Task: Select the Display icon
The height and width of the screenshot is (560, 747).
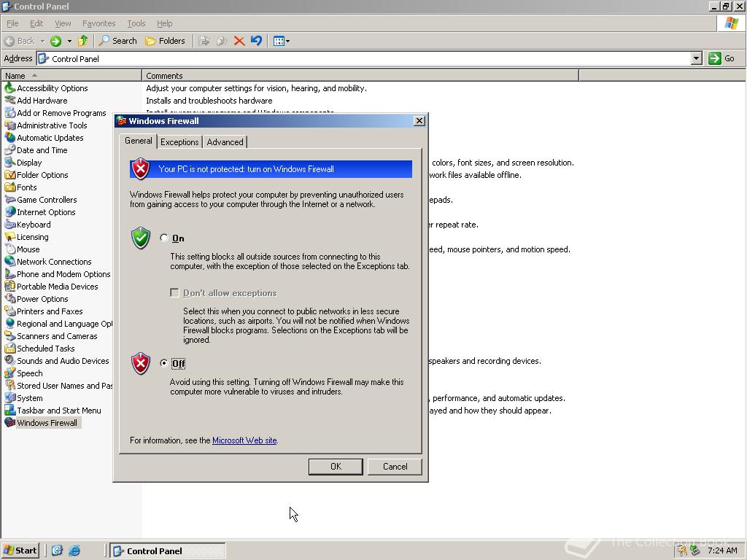Action: 9,163
